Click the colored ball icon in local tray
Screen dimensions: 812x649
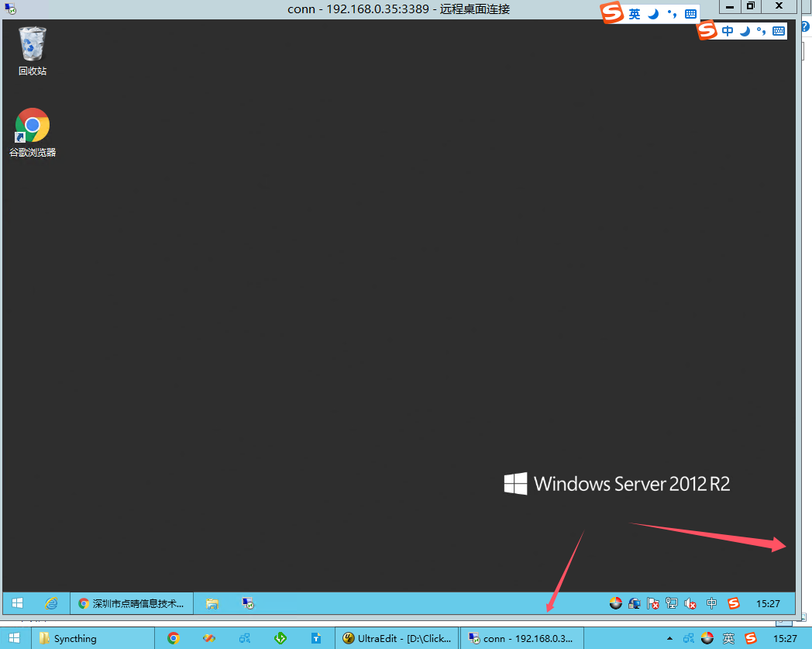tap(707, 638)
